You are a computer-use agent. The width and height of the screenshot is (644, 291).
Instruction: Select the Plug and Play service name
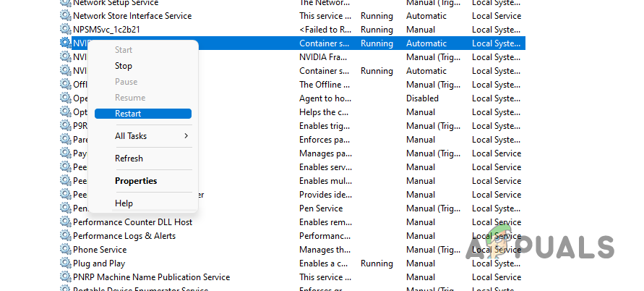[99, 263]
